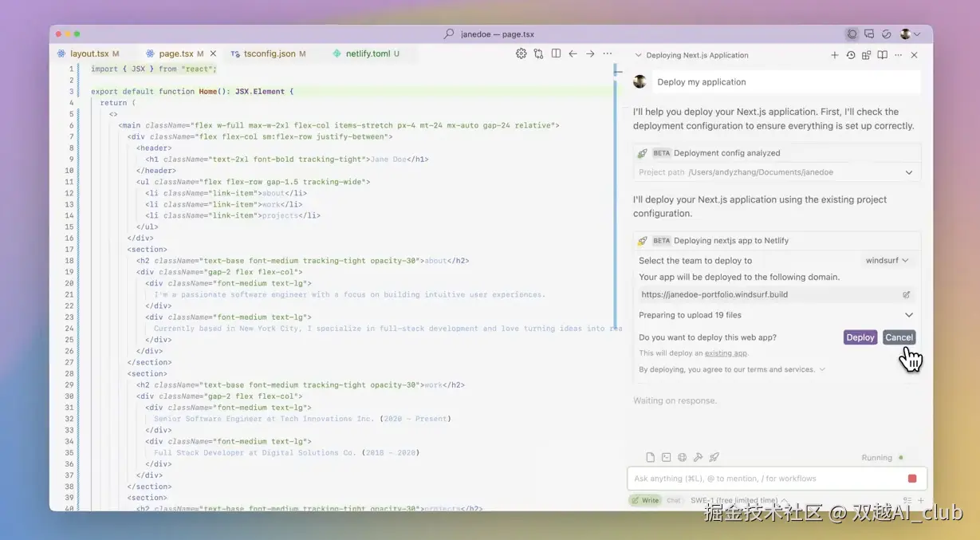Click the Deploy button
The width and height of the screenshot is (980, 540).
point(860,337)
